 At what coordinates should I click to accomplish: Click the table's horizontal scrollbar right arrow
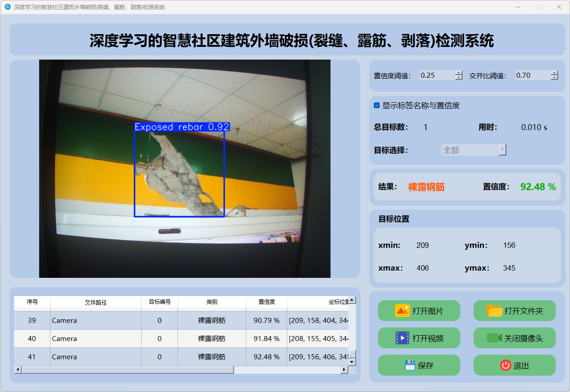[344, 370]
